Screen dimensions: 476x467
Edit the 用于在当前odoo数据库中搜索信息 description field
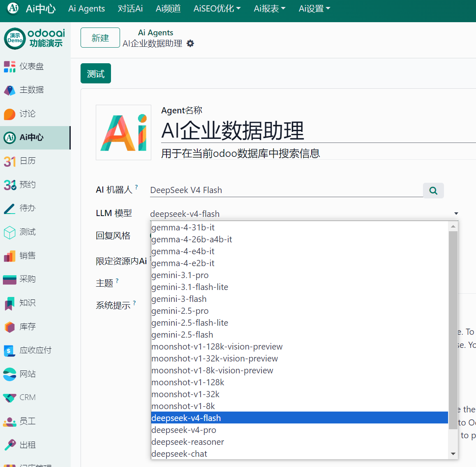coord(319,154)
